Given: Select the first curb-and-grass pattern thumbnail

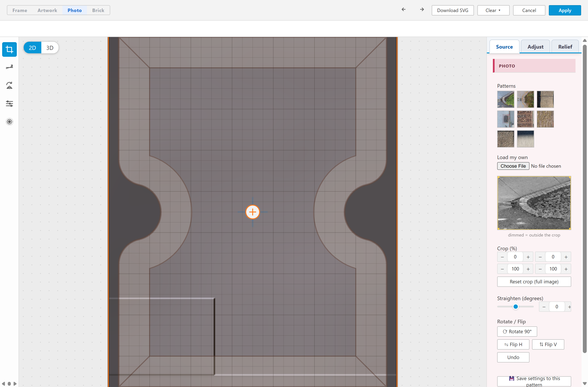Looking at the screenshot, I should tap(506, 99).
